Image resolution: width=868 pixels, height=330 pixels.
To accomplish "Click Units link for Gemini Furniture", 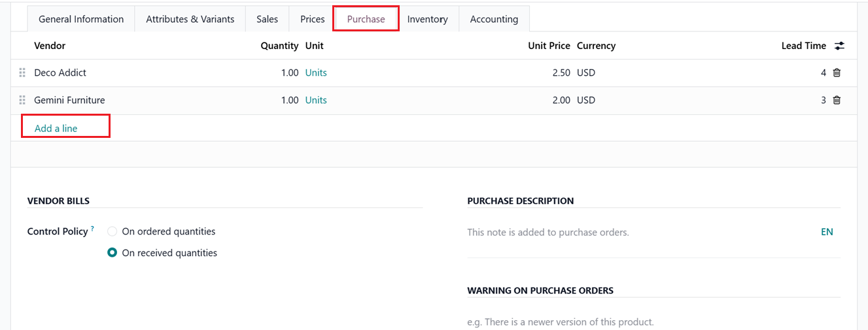I will pyautogui.click(x=316, y=100).
